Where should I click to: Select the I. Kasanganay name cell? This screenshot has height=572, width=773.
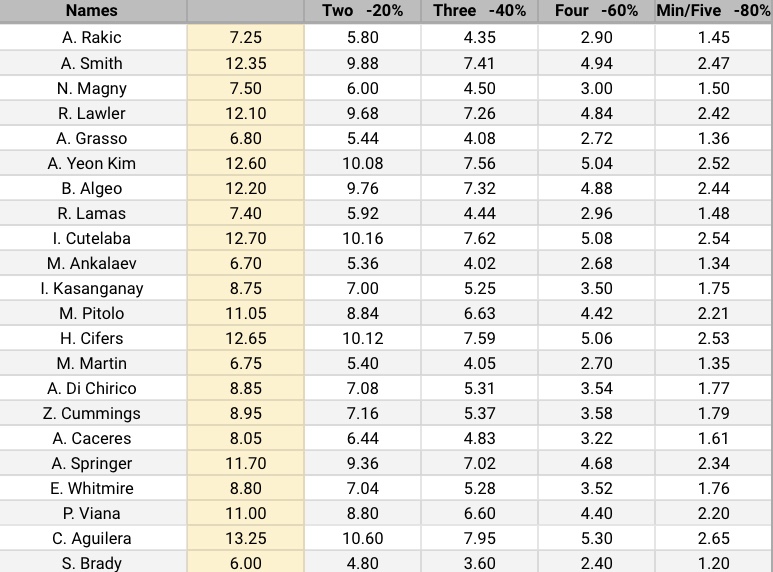pyautogui.click(x=92, y=288)
